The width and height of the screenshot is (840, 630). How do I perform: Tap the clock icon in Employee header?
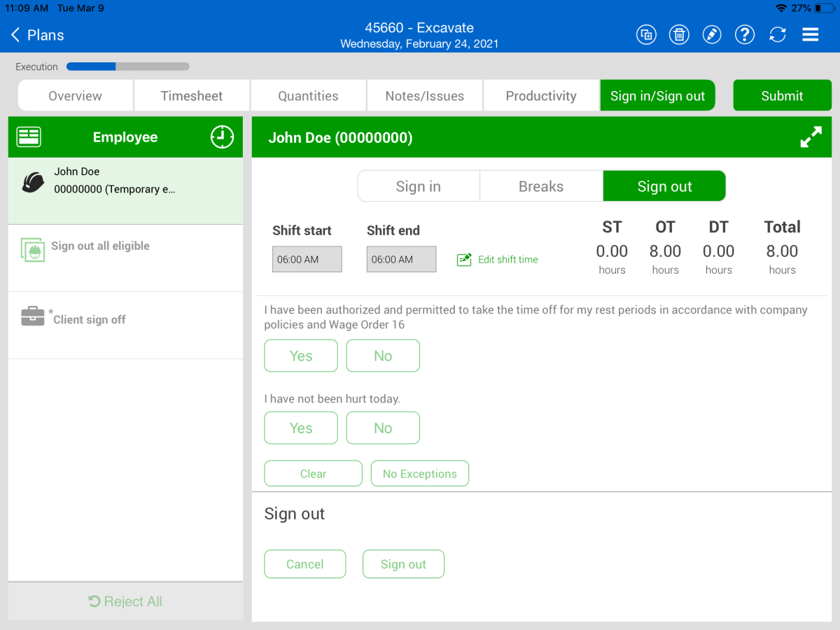222,137
